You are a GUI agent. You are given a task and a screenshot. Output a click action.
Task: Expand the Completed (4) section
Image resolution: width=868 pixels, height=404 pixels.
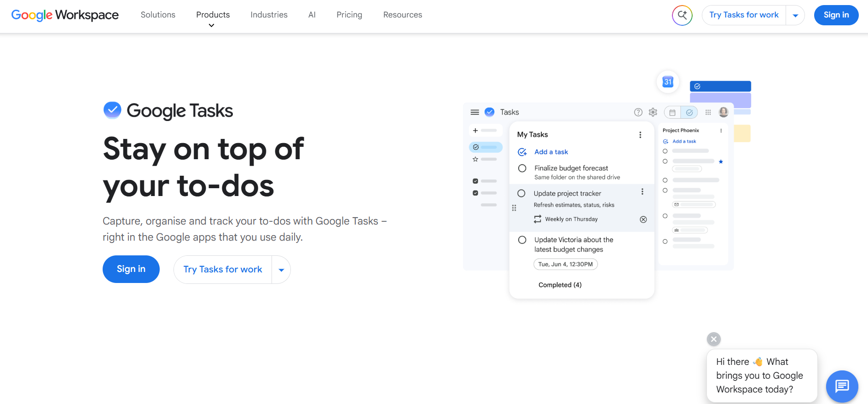point(560,285)
